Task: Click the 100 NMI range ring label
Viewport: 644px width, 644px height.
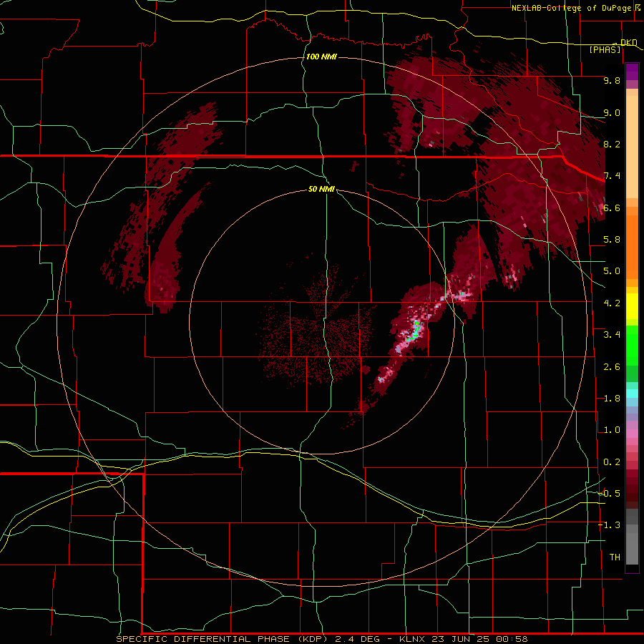Action: [321, 57]
